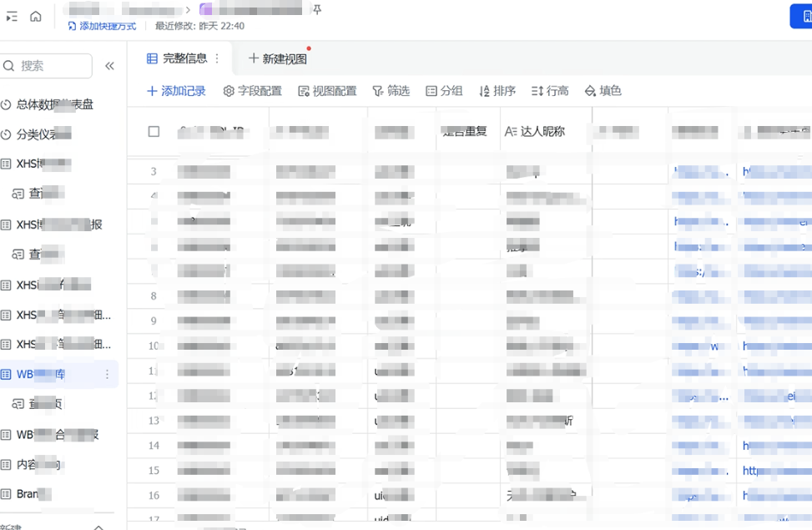Click the 重复 column header
Image resolution: width=812 pixels, height=530 pixels.
468,132
